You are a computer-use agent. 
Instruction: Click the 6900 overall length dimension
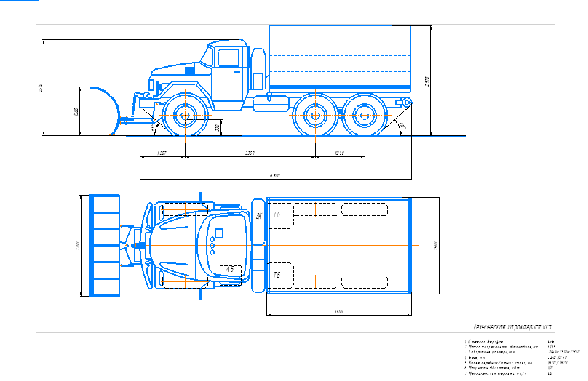[274, 176]
